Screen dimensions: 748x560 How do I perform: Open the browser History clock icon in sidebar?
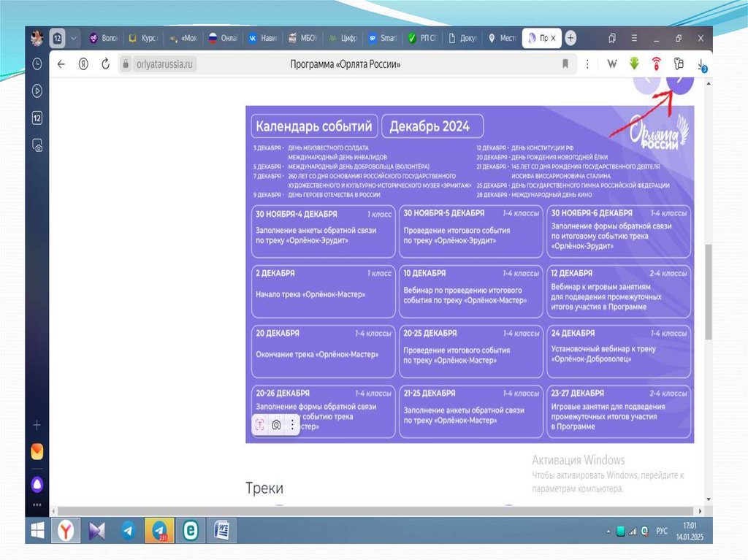pos(37,64)
